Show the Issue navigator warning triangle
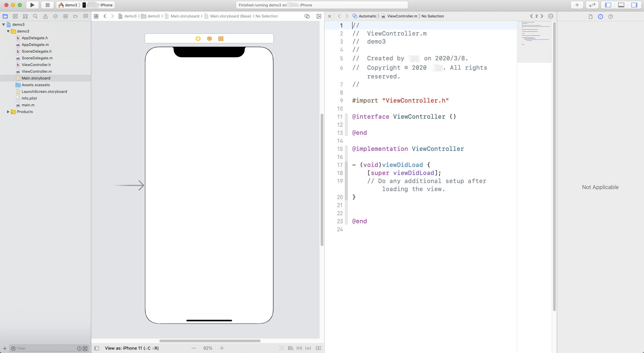Image resolution: width=644 pixels, height=353 pixels. (45, 16)
